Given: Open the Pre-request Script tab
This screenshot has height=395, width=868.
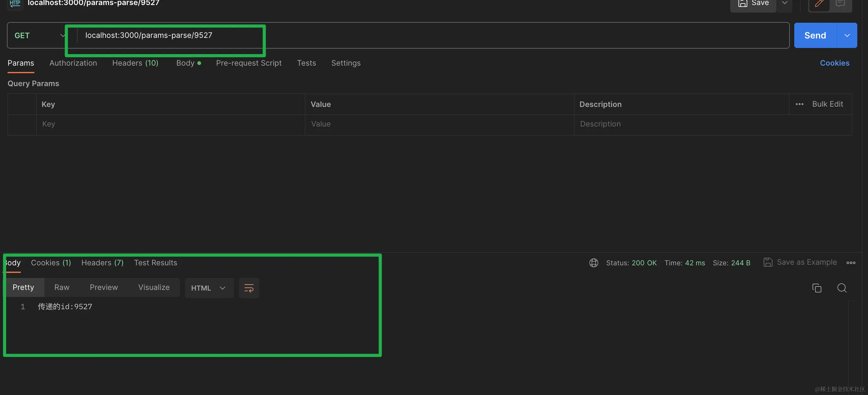Looking at the screenshot, I should click(x=249, y=63).
